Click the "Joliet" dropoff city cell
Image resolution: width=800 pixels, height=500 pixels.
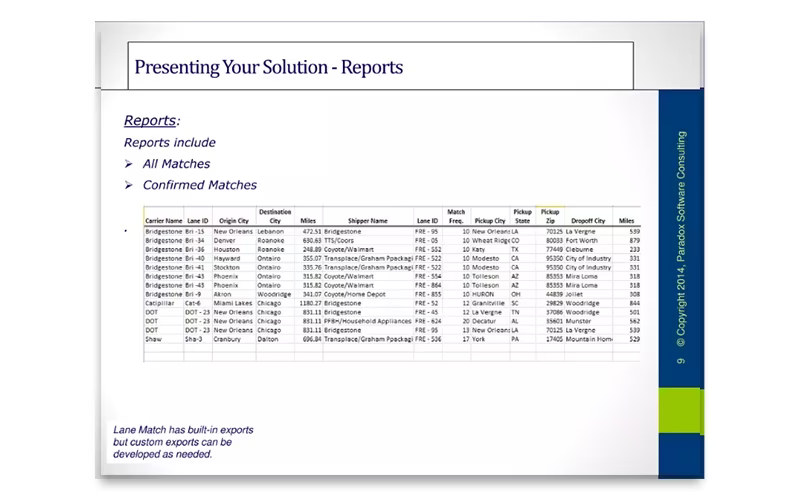[x=574, y=294]
